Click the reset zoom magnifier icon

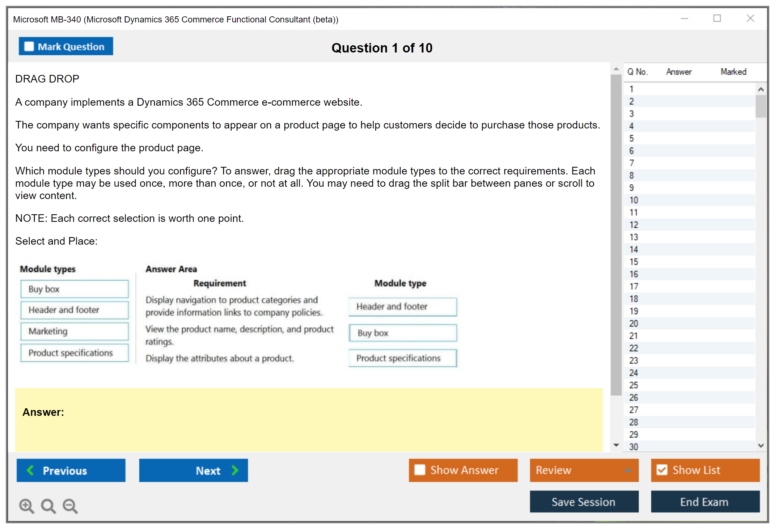click(x=48, y=505)
